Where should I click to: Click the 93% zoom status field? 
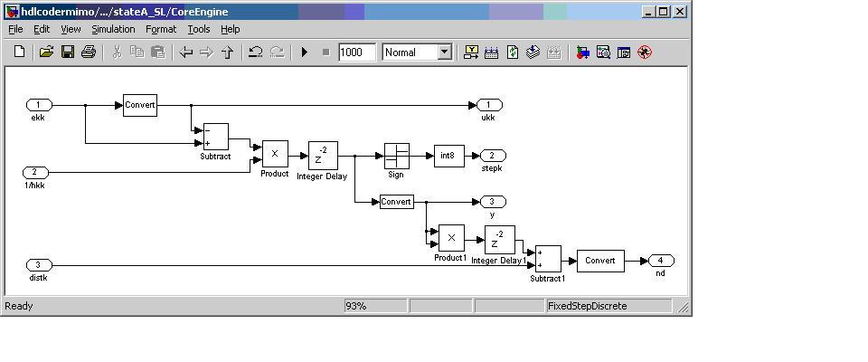coord(376,306)
